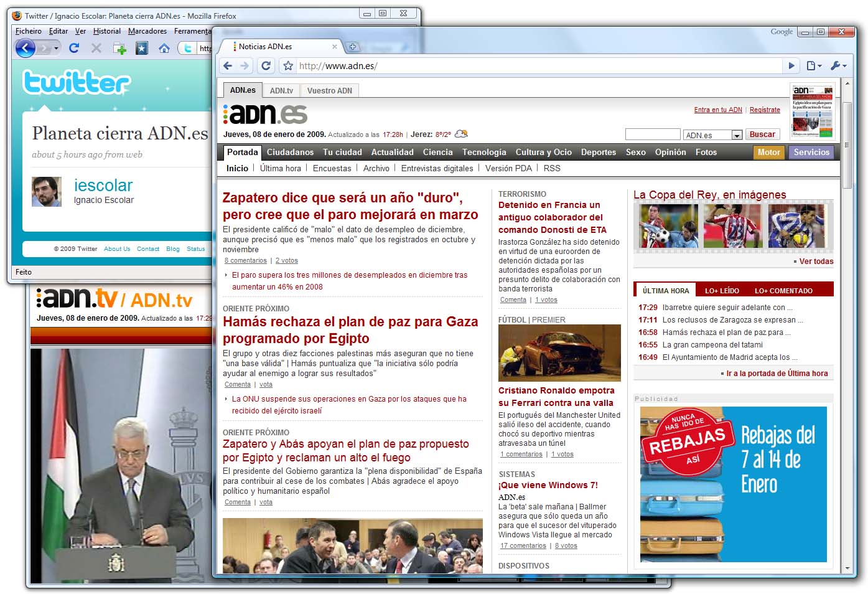
Task: Click the Twitter logo on the page
Action: (x=77, y=82)
